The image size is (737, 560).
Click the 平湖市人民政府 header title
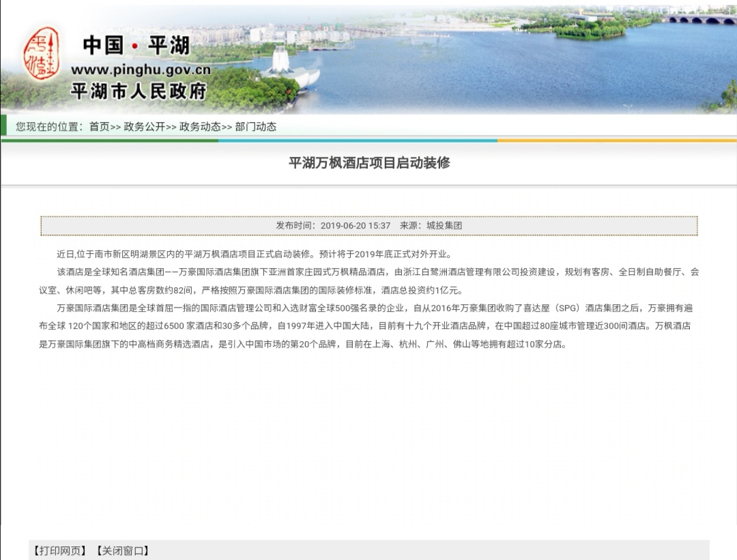[x=139, y=91]
